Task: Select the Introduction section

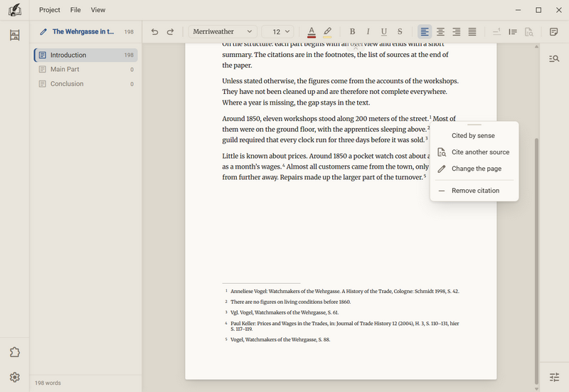Action: coord(86,55)
